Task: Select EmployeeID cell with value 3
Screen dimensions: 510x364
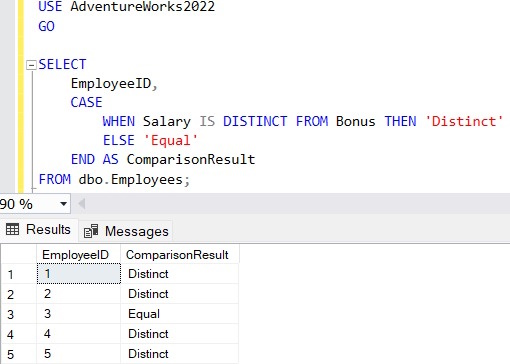Action: pyautogui.click(x=79, y=314)
